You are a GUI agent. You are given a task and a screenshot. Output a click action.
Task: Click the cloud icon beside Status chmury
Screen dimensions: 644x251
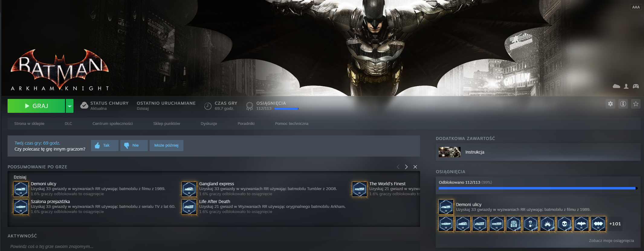click(x=84, y=105)
